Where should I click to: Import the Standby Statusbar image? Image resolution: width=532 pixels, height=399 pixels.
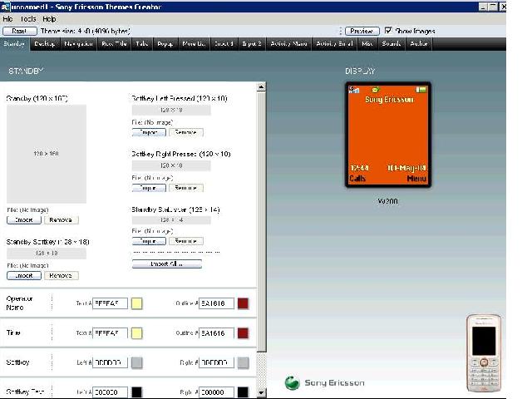click(149, 241)
